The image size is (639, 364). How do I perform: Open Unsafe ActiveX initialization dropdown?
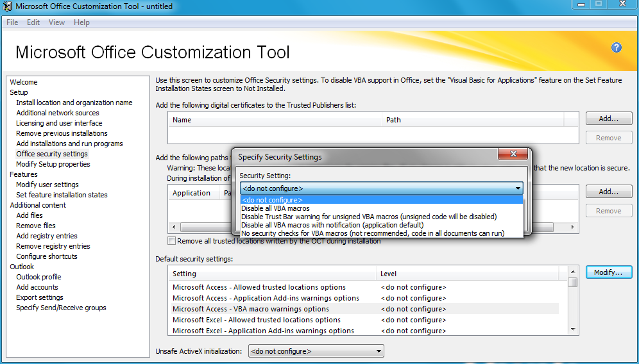click(316, 351)
